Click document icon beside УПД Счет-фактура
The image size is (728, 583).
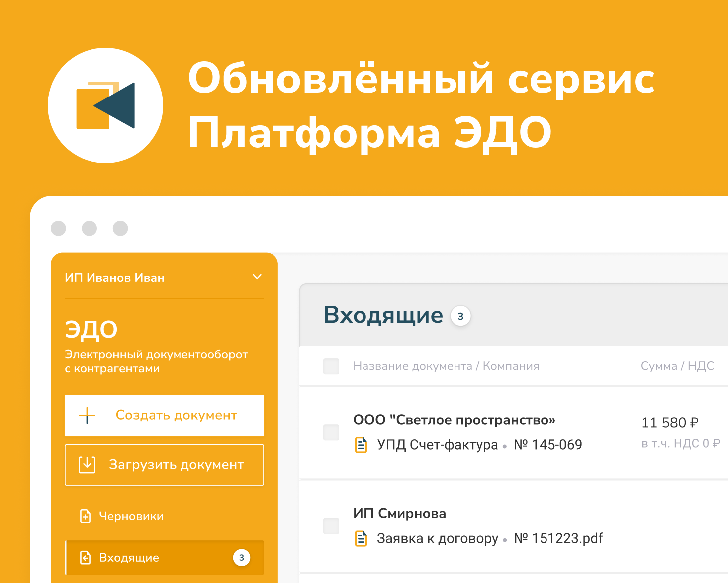(x=361, y=445)
